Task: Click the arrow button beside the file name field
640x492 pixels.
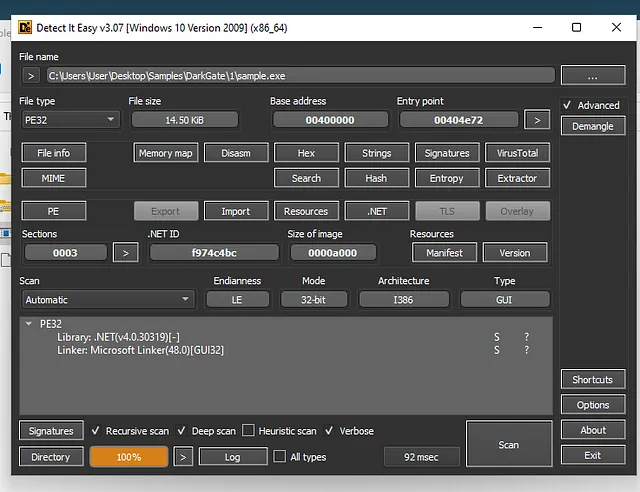Action: (x=31, y=76)
